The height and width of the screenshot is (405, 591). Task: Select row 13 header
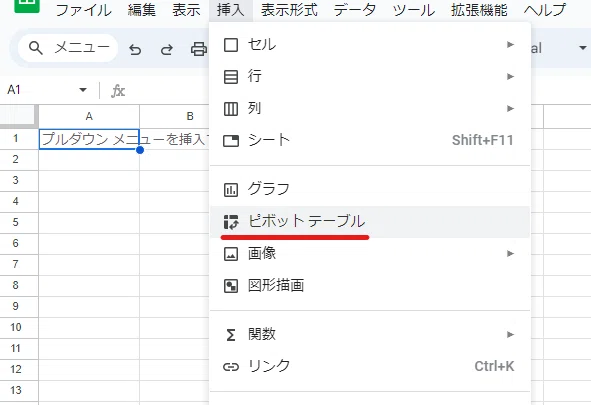19,391
